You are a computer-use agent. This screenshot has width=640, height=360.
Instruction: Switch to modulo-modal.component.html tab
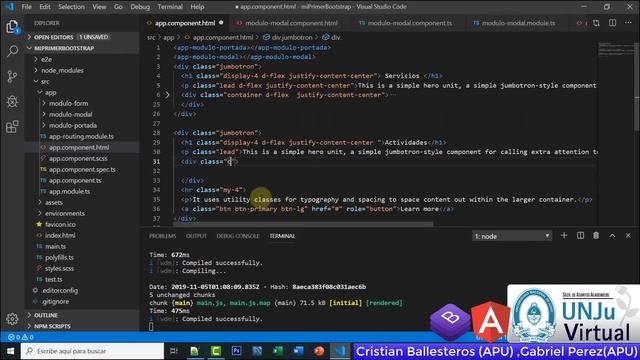(x=291, y=23)
